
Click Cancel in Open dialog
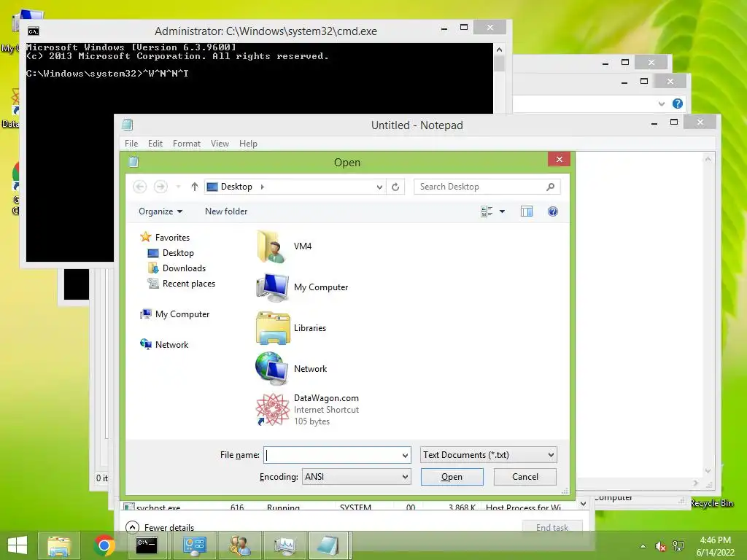click(525, 477)
